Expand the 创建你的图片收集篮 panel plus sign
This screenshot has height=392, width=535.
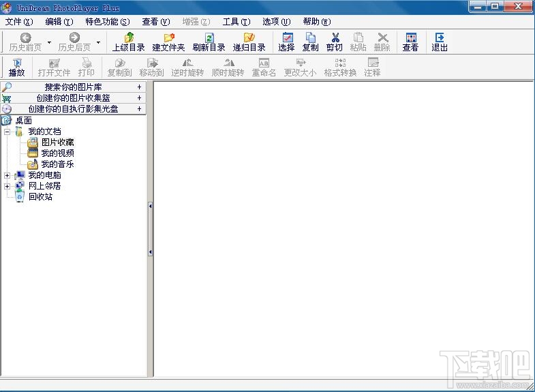pyautogui.click(x=139, y=98)
